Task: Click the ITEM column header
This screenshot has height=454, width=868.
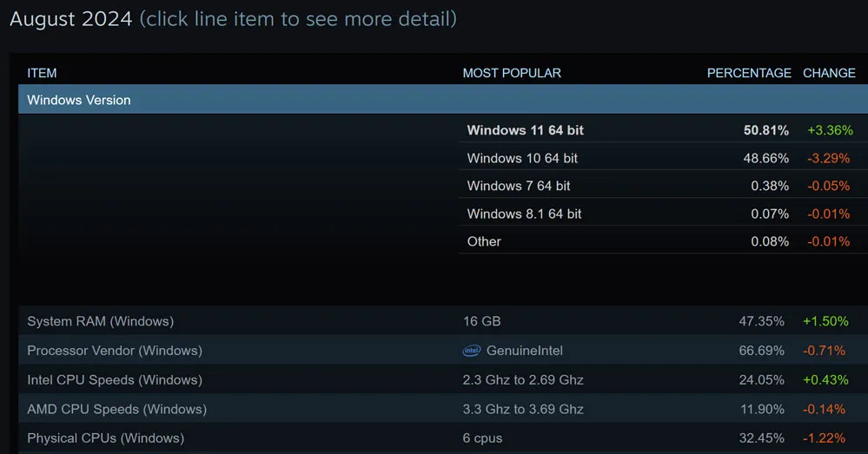Action: coord(42,73)
